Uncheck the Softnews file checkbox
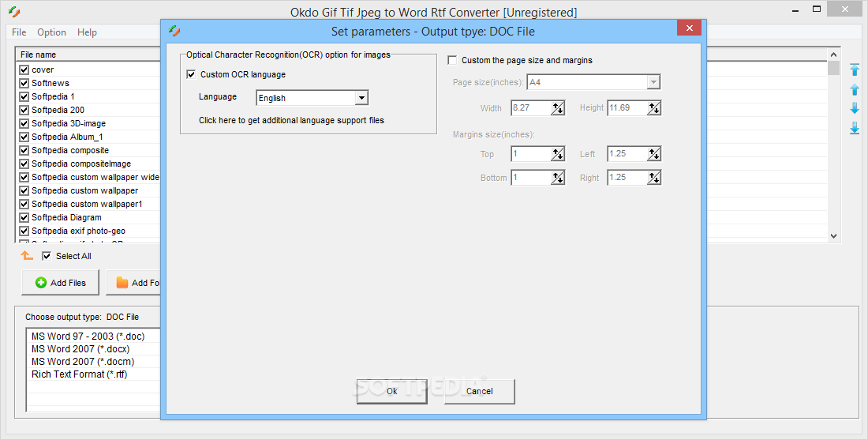The image size is (868, 440). coord(24,83)
